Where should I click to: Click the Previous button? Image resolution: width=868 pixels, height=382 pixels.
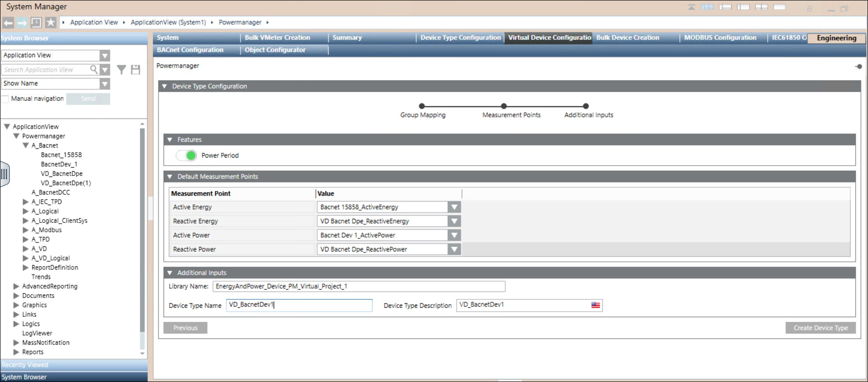click(x=185, y=328)
